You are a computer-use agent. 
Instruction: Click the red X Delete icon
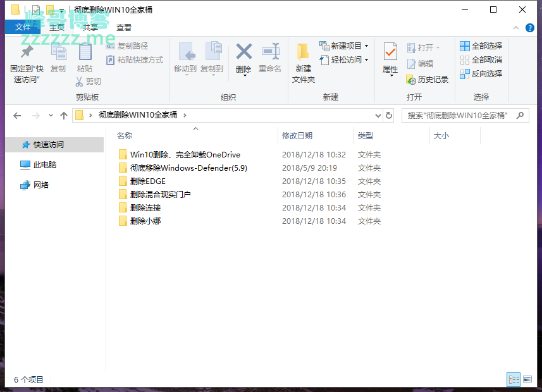coord(244,51)
